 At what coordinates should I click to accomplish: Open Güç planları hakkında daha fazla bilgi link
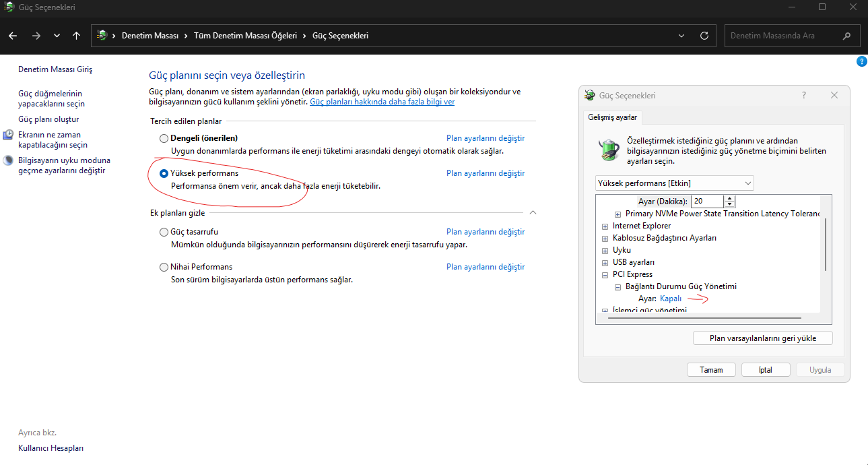[382, 102]
